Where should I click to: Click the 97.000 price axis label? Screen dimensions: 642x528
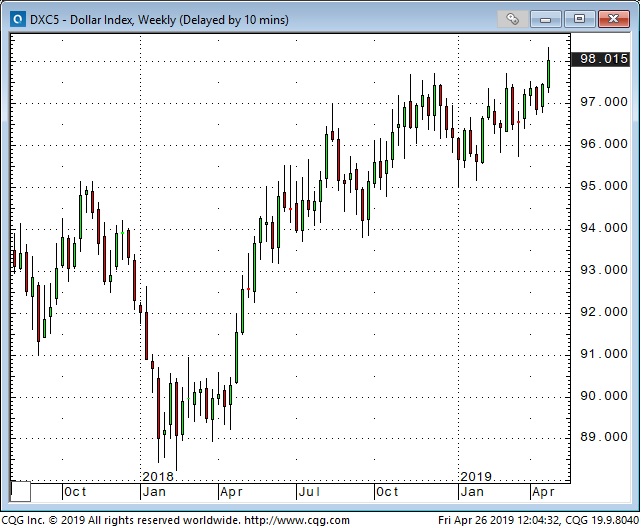point(604,102)
